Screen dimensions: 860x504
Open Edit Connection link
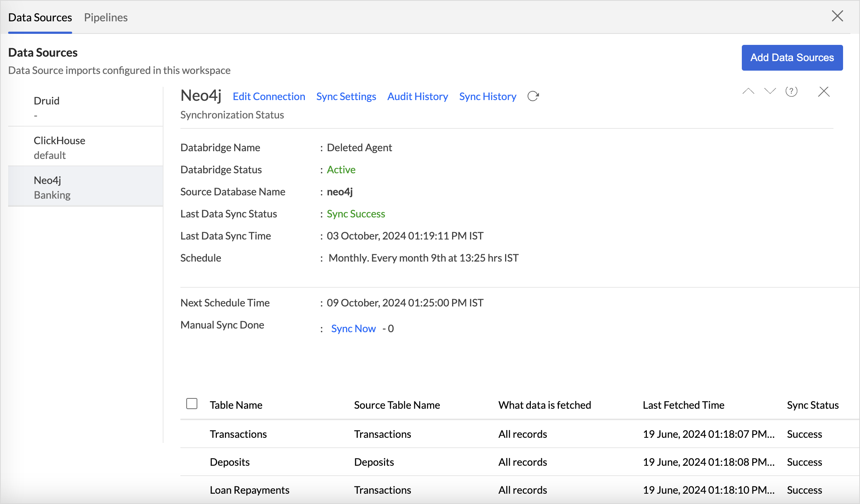(269, 96)
